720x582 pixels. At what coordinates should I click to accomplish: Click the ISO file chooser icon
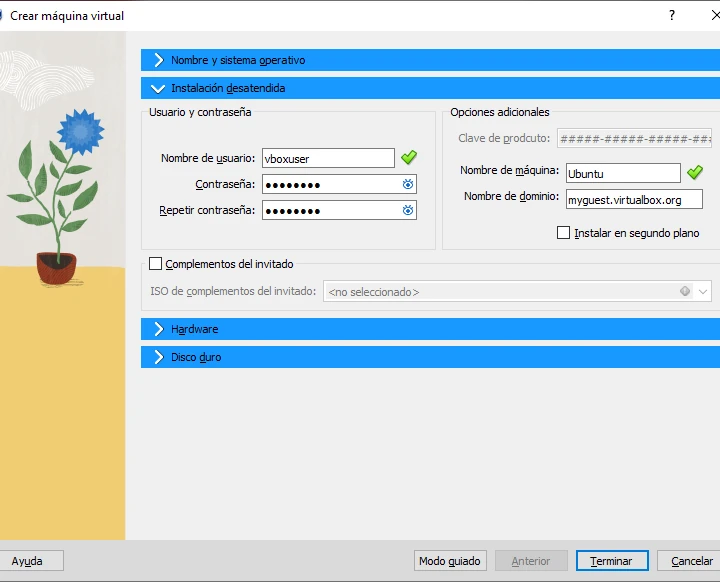[685, 291]
